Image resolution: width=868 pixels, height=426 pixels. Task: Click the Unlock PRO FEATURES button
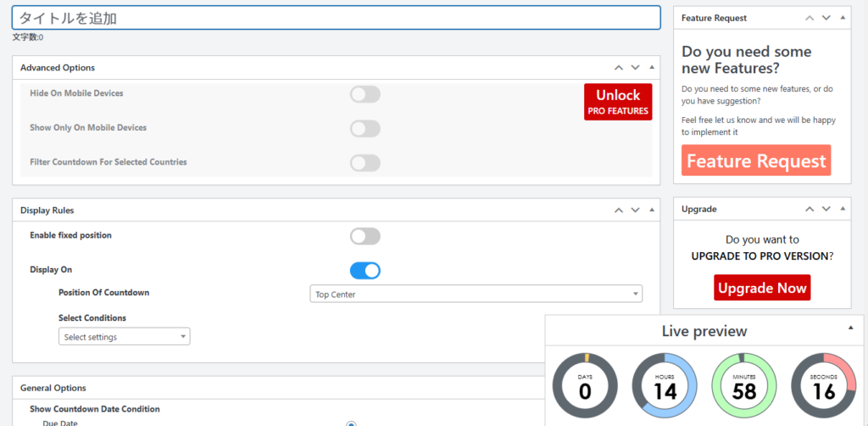[618, 102]
